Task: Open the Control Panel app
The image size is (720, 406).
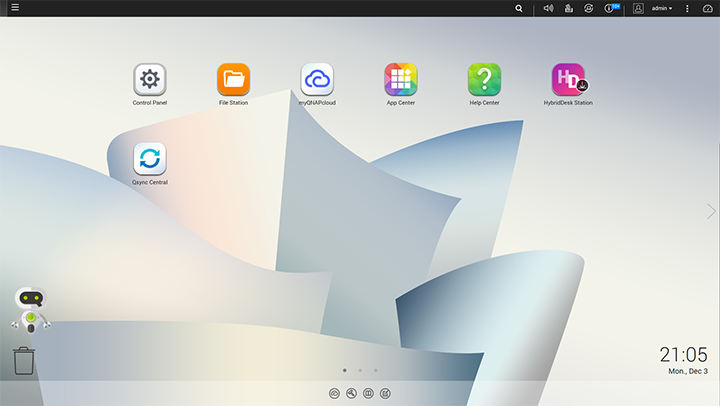Action: [x=149, y=79]
